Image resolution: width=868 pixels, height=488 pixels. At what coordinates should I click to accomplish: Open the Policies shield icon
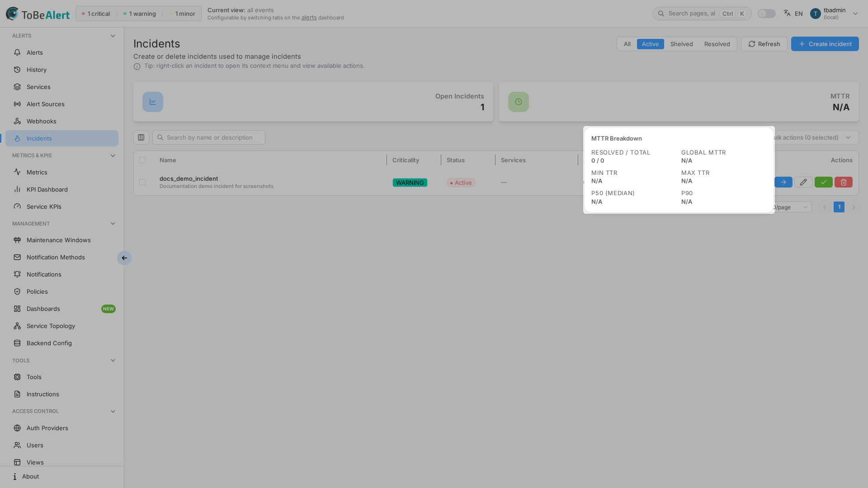click(17, 291)
